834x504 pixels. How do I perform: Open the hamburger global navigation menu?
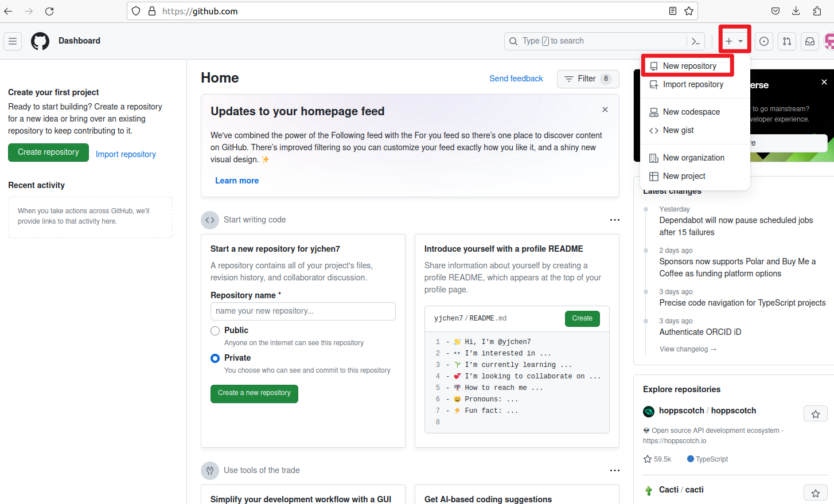13,41
